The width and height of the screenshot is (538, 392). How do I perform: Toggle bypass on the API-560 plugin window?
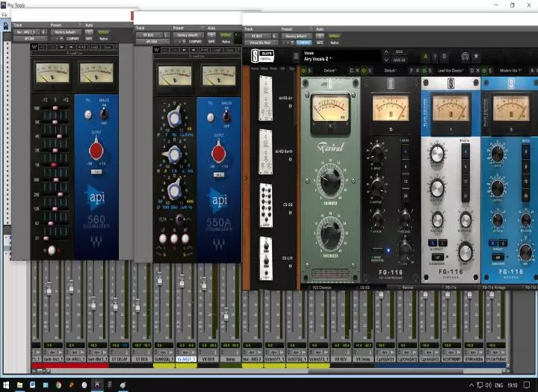point(103,32)
